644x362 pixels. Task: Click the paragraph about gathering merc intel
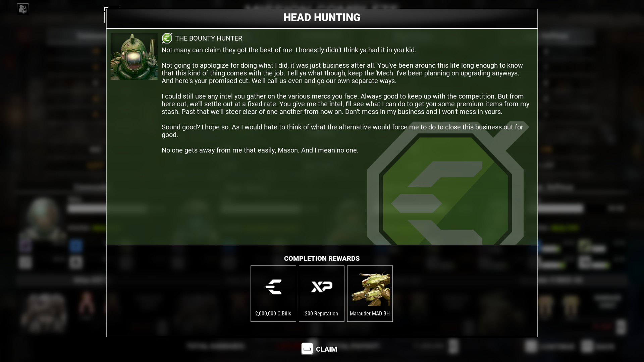[x=345, y=104]
